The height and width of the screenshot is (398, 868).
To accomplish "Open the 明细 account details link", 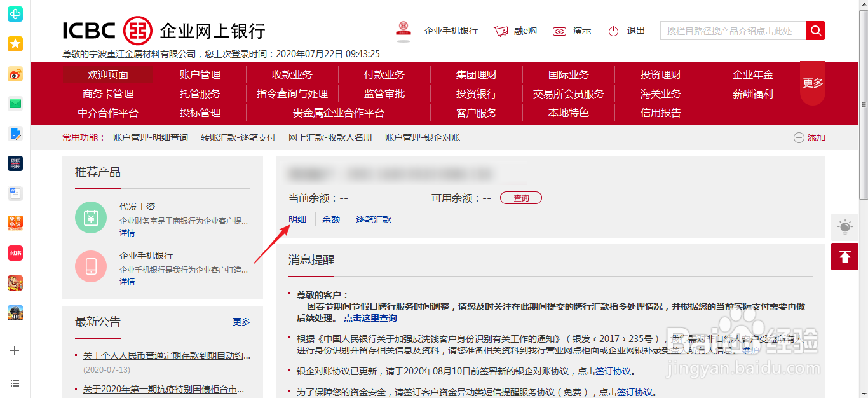I will coord(297,219).
